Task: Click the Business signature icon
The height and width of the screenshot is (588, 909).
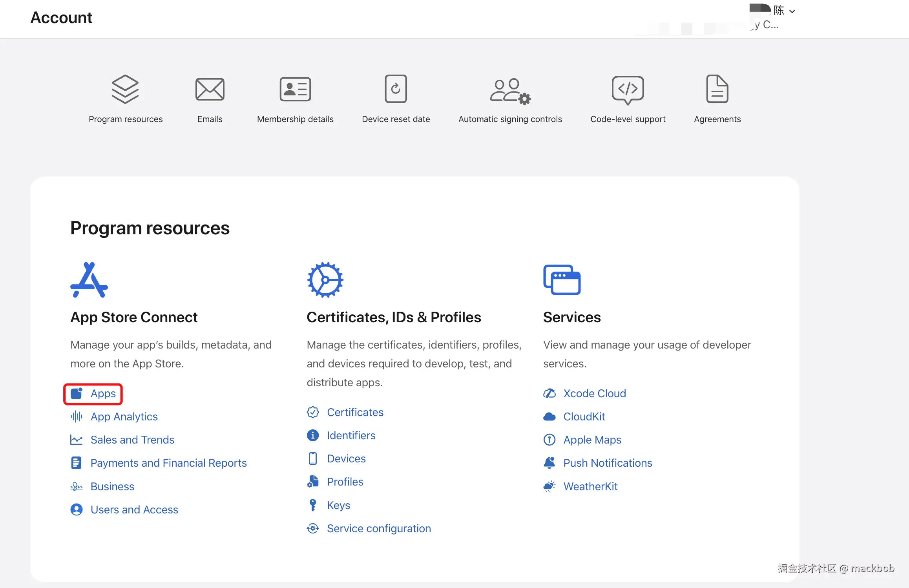Action: pos(77,486)
